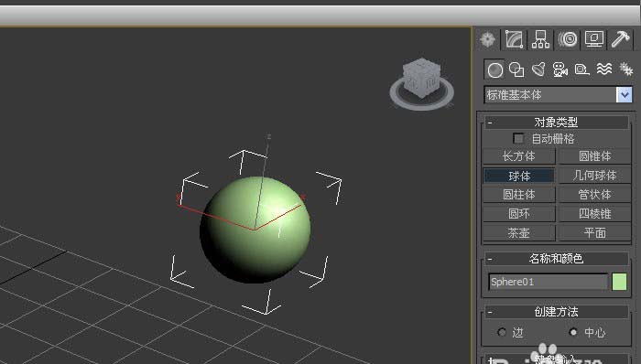The height and width of the screenshot is (364, 641).
Task: Switch to the Modify panel tab
Action: coord(515,40)
